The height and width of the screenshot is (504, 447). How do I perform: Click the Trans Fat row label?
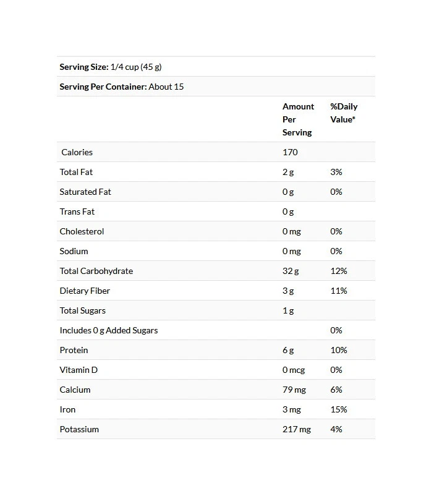pos(77,211)
